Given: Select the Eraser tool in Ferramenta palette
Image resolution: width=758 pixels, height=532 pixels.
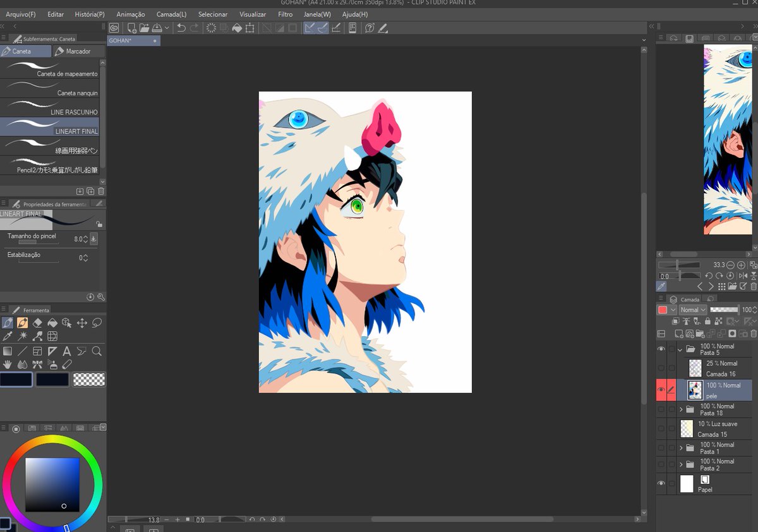Looking at the screenshot, I should 37,323.
